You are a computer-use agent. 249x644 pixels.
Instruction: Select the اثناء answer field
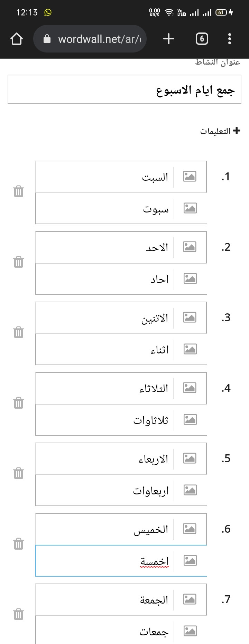tap(105, 349)
